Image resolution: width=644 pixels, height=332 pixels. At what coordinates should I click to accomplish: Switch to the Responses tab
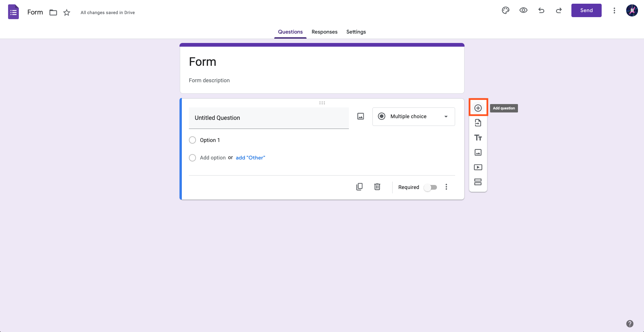coord(324,32)
